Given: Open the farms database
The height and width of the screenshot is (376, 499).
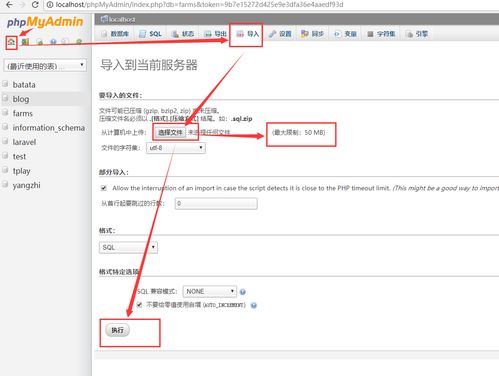Looking at the screenshot, I should [23, 113].
